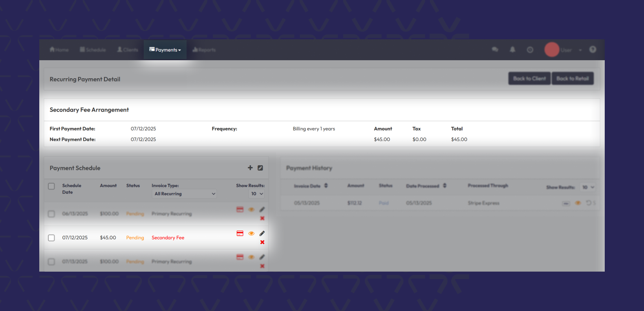
Task: Open the Payments menu
Action: [x=165, y=50]
